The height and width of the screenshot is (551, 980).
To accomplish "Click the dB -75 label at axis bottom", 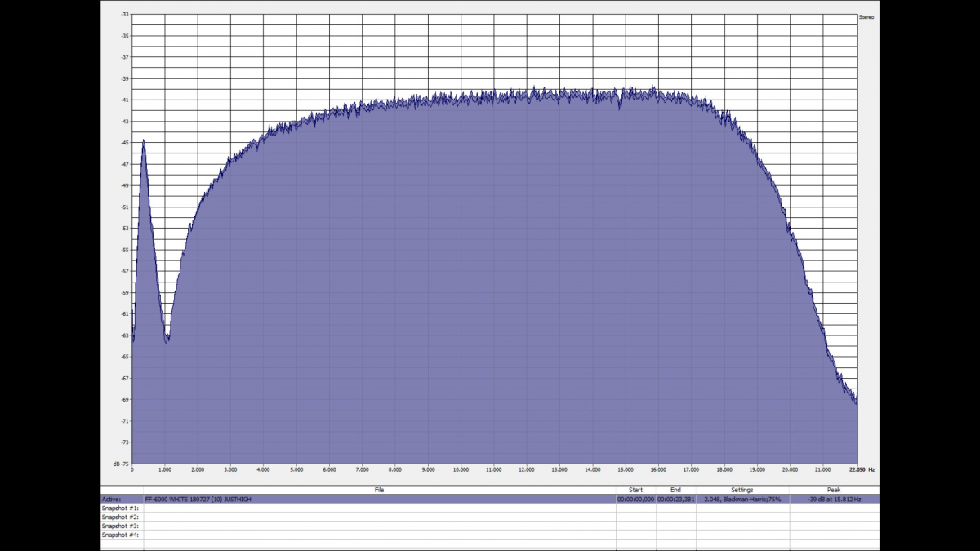I will coord(121,463).
